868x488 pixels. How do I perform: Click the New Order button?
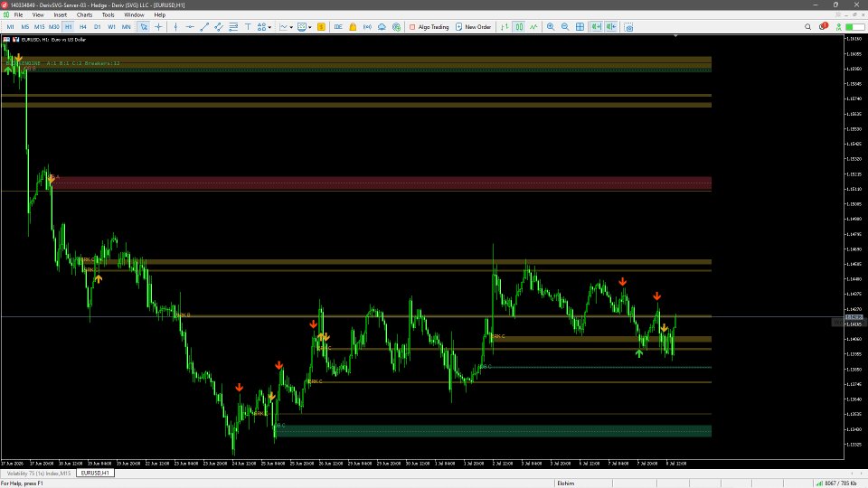click(x=473, y=26)
